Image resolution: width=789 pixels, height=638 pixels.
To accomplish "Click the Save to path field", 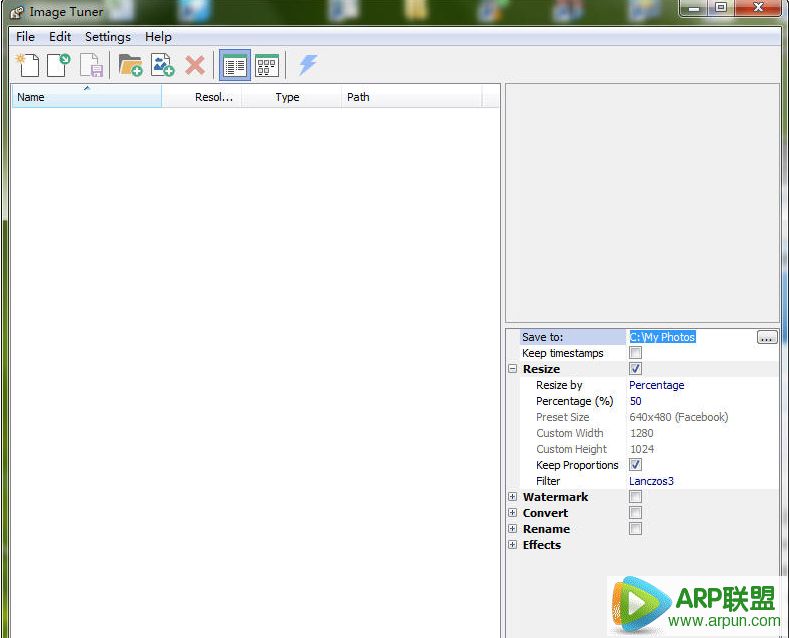I will [x=691, y=337].
